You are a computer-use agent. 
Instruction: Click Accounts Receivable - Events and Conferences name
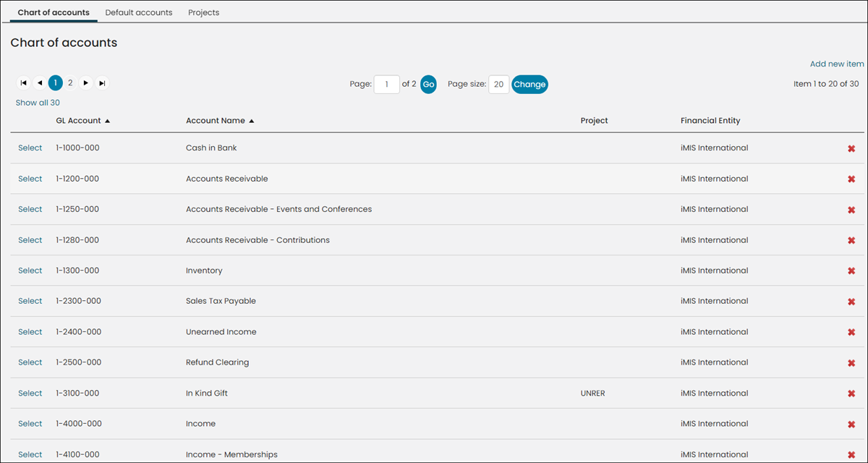[278, 209]
